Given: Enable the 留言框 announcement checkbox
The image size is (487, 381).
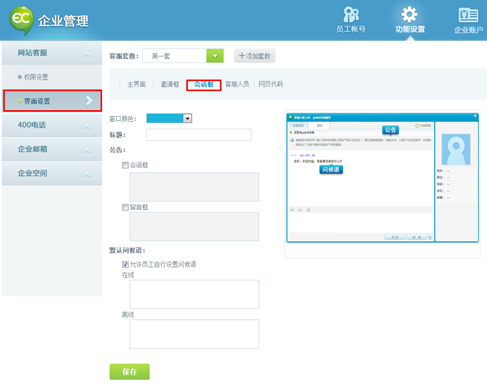Looking at the screenshot, I should (125, 207).
